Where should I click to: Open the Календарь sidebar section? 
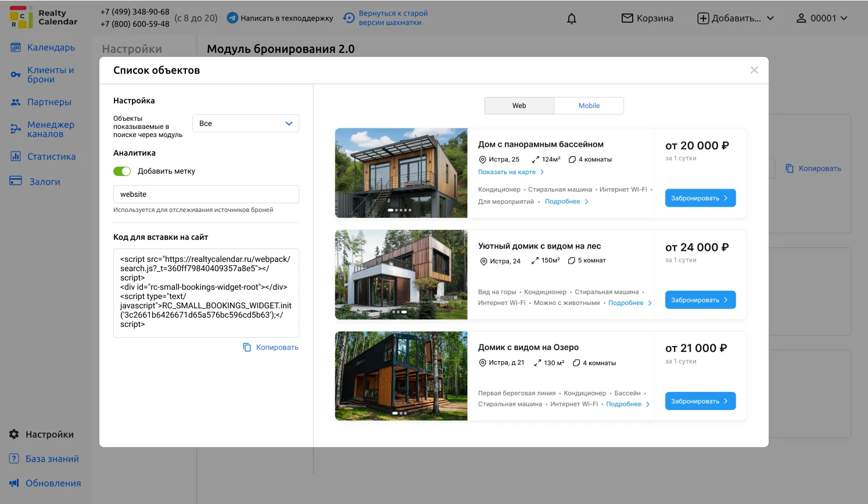click(42, 48)
